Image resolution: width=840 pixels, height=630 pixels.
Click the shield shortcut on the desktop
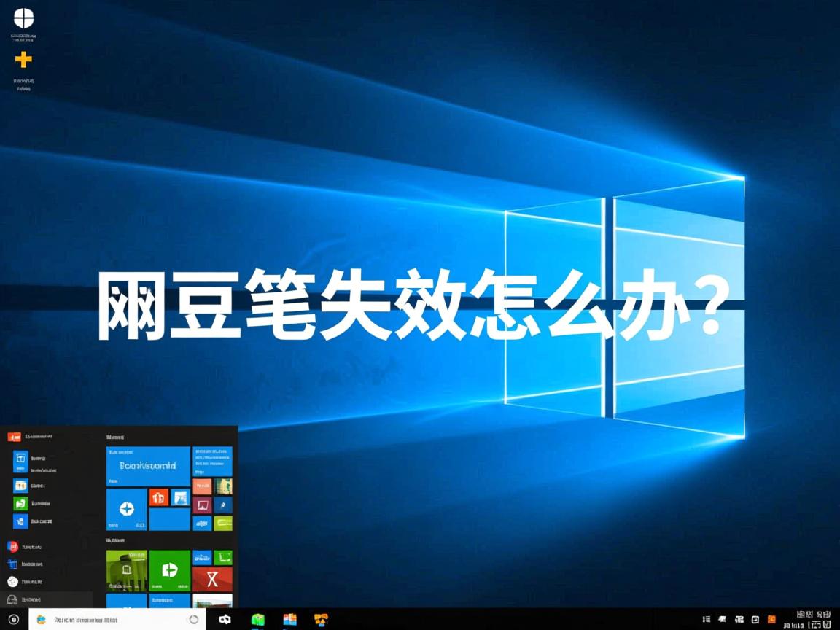22,20
